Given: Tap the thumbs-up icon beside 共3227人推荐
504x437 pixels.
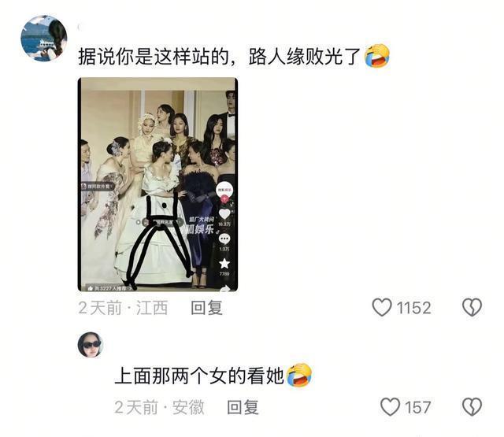Looking at the screenshot, I should [x=91, y=288].
